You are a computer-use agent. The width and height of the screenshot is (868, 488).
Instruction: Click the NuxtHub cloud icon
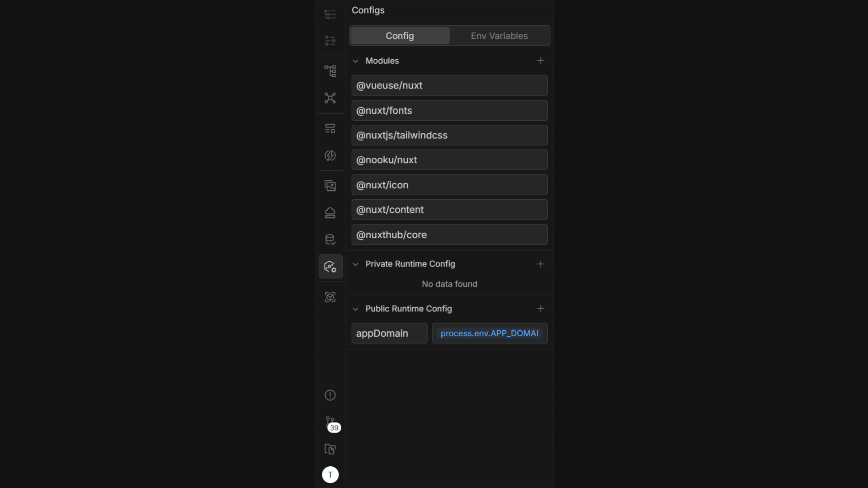pyautogui.click(x=330, y=212)
